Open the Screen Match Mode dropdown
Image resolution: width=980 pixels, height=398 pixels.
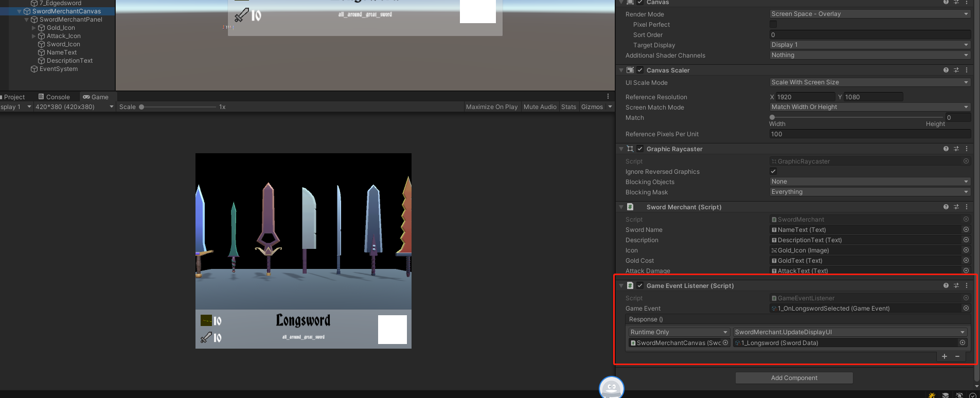point(870,107)
